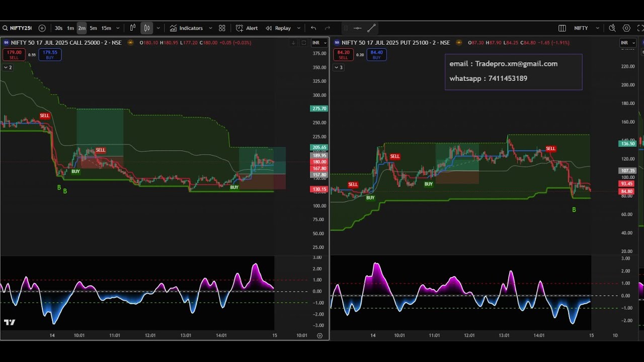Open the Indicators dialog
The width and height of the screenshot is (644, 362).
186,28
